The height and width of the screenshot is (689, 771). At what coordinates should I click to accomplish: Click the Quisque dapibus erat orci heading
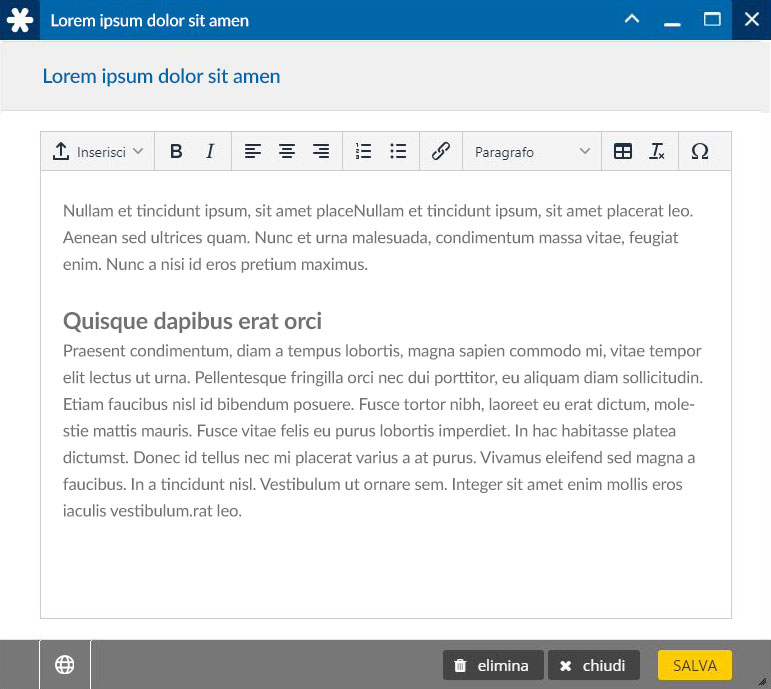coord(192,321)
